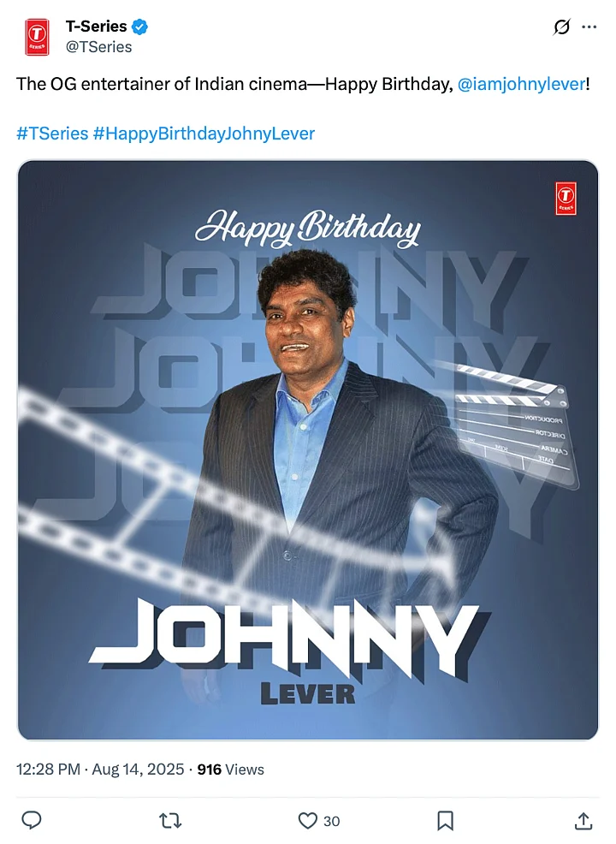Click the tweet text about OG entertainer

[x=303, y=84]
